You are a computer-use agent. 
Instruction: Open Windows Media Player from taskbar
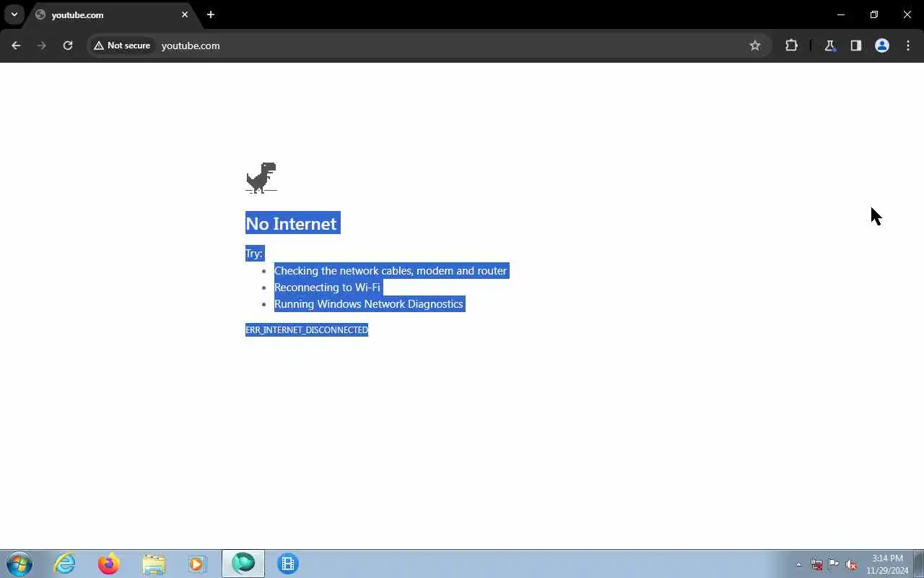pyautogui.click(x=198, y=564)
